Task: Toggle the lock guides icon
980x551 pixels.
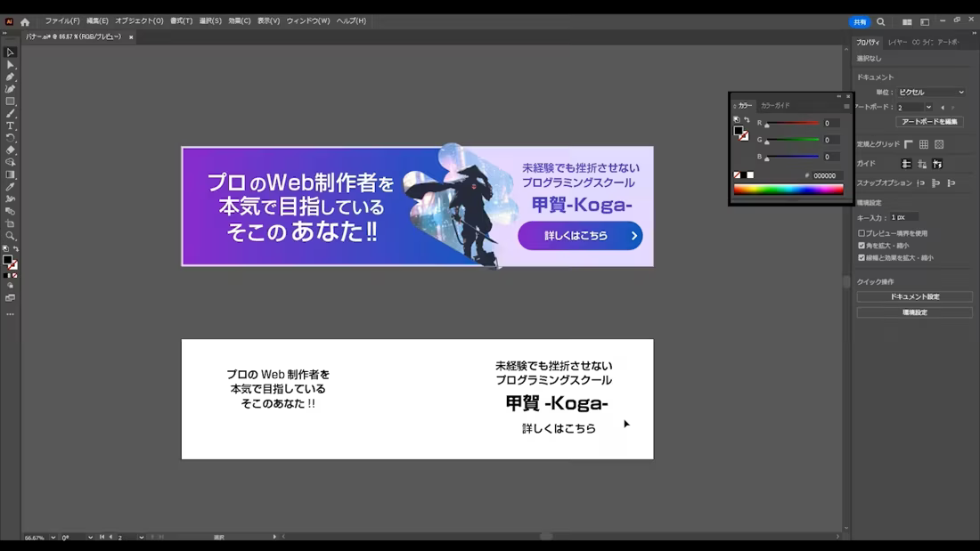Action: pos(922,164)
